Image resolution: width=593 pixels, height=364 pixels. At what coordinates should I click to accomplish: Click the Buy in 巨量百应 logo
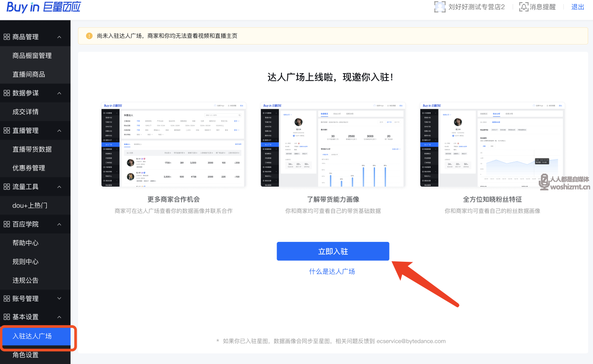pyautogui.click(x=44, y=7)
